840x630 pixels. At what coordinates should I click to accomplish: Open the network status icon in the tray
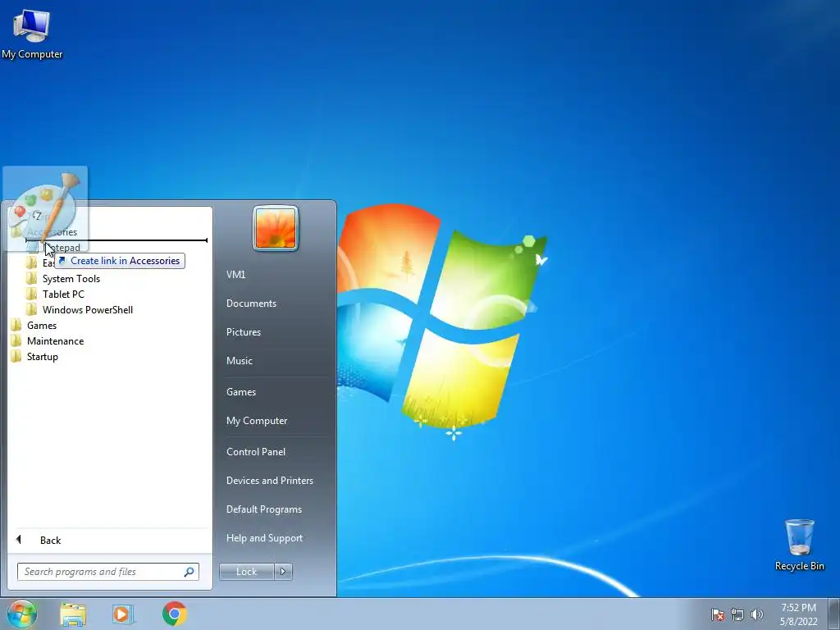pyautogui.click(x=737, y=614)
